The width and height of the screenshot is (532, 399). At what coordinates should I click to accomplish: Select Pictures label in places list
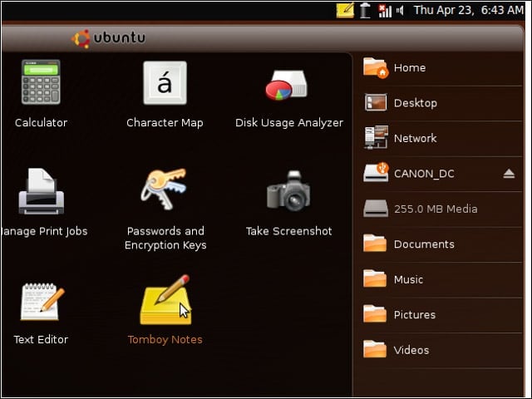pyautogui.click(x=414, y=315)
